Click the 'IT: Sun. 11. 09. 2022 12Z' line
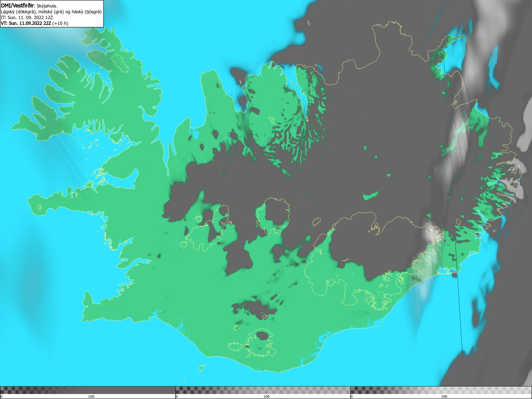This screenshot has width=532, height=399. 27,17
